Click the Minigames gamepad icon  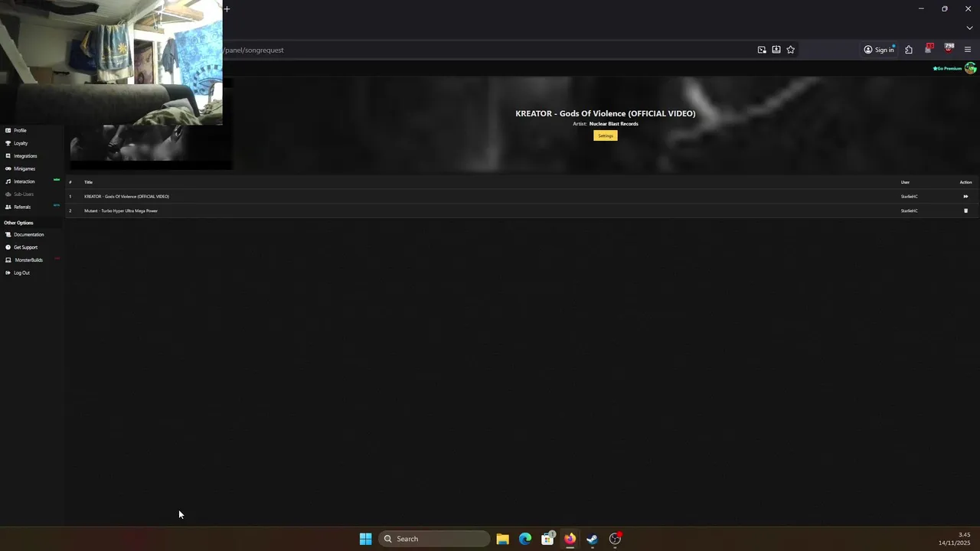(8, 168)
